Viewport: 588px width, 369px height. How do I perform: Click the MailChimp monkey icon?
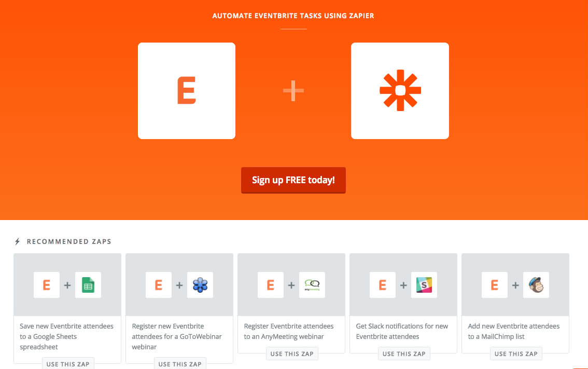point(536,285)
